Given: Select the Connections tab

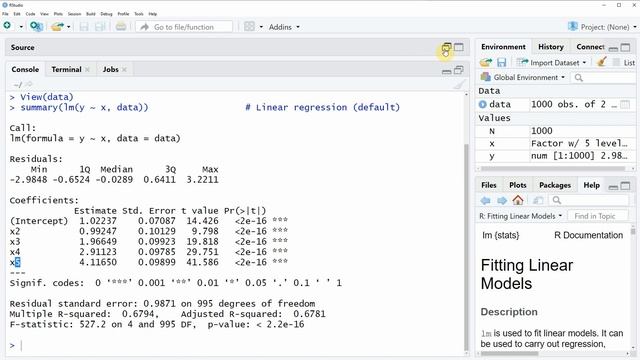Looking at the screenshot, I should 590,47.
